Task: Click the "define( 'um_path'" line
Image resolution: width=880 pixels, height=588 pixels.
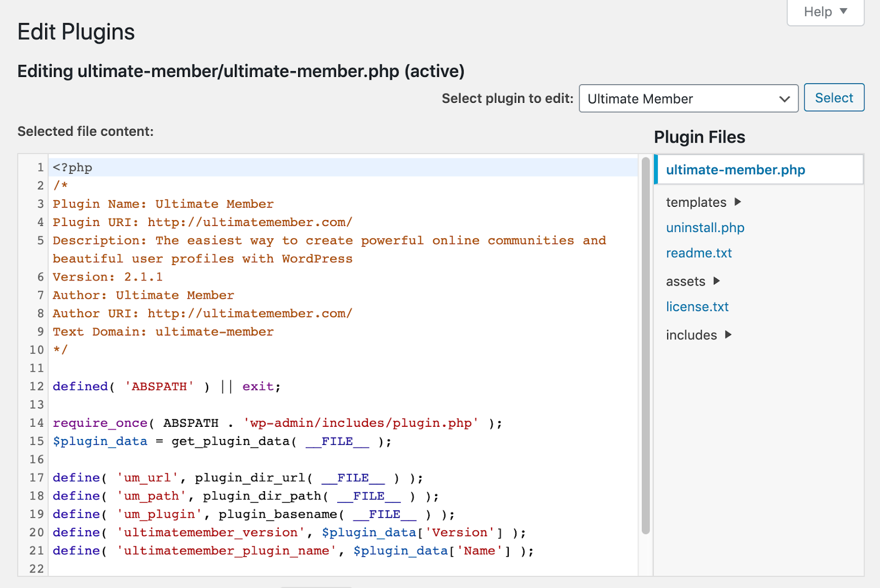Action: coord(246,496)
